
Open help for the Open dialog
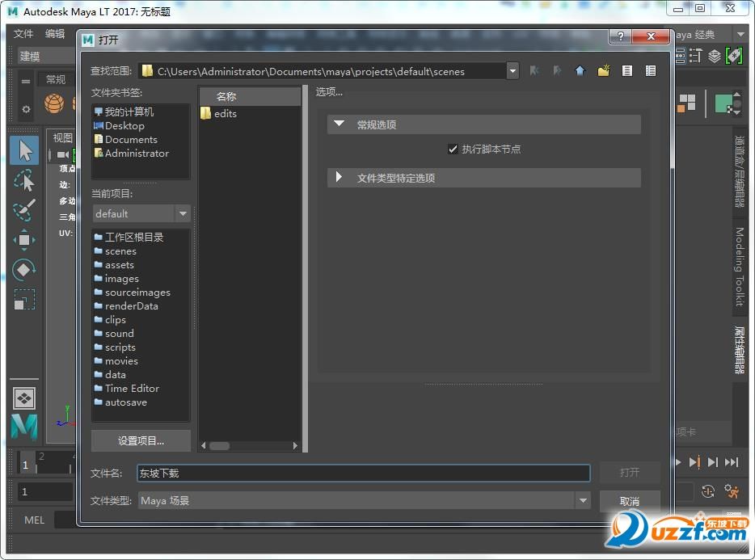[x=621, y=36]
